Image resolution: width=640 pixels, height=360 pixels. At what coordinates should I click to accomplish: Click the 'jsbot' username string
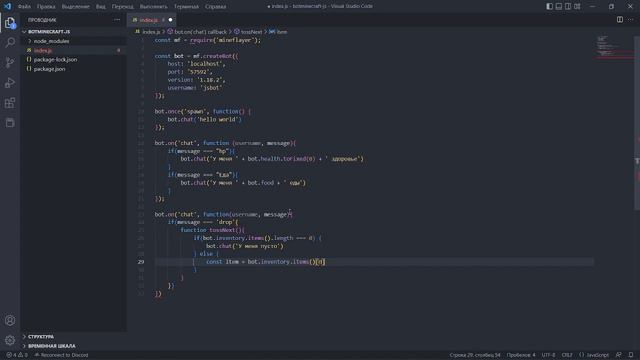210,88
